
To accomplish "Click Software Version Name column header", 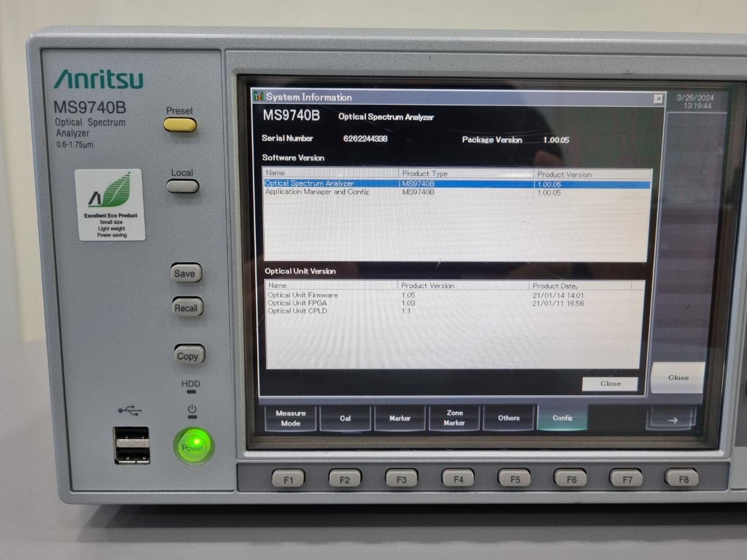I will click(330, 173).
